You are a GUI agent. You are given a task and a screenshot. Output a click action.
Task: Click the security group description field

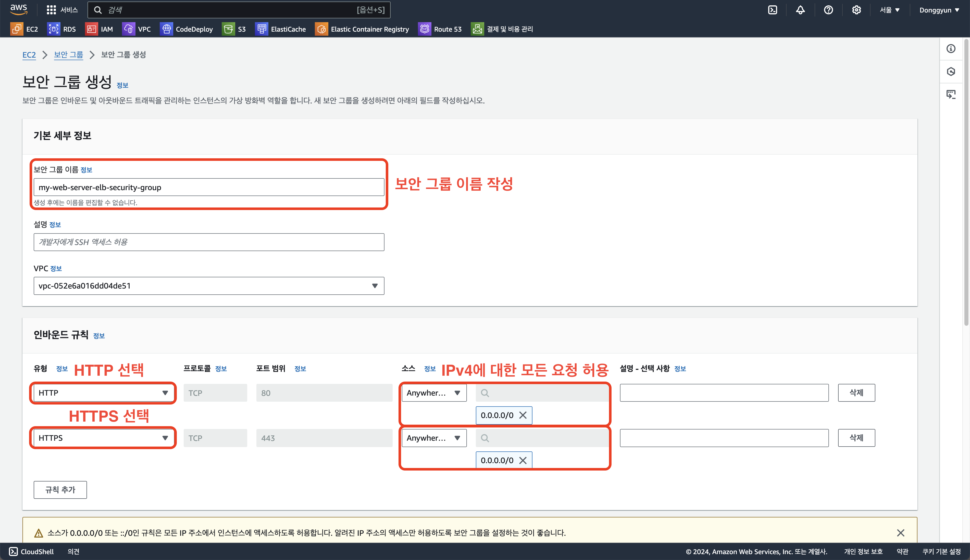click(x=209, y=242)
